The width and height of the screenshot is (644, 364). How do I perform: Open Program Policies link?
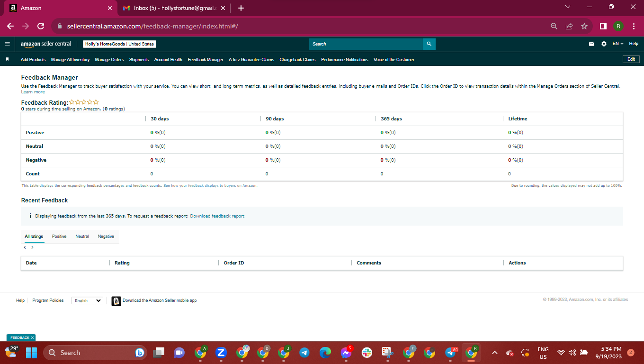[x=48, y=300]
